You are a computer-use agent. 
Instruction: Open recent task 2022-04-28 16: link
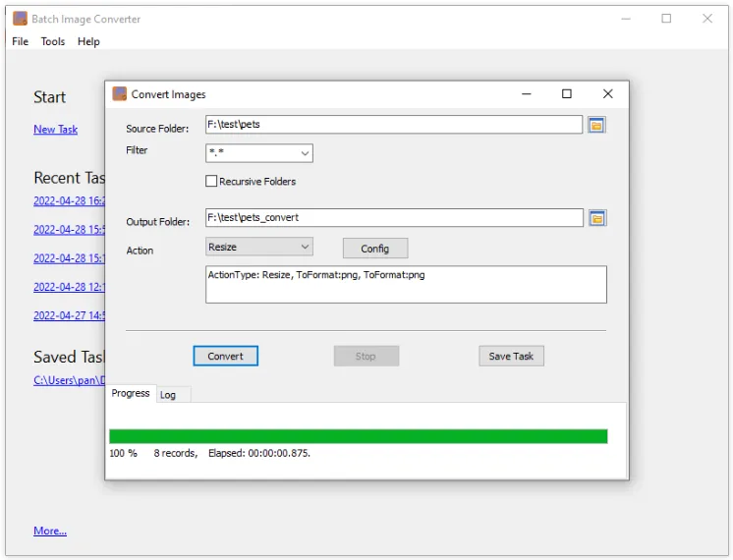point(69,201)
